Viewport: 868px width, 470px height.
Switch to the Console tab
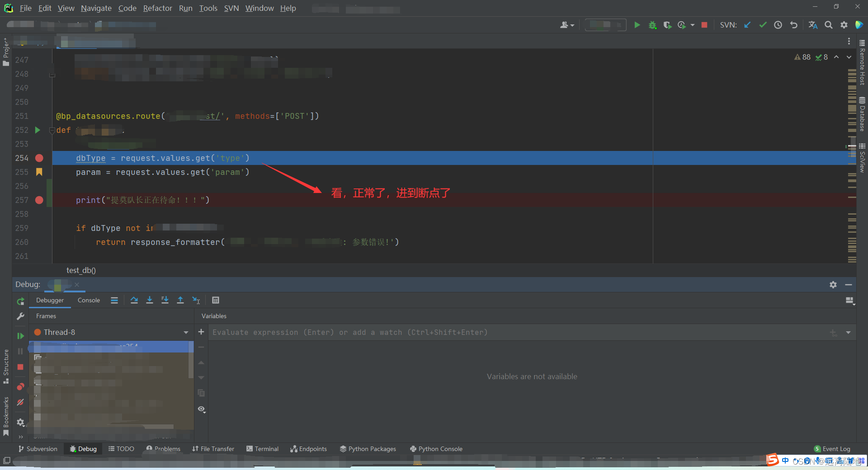[89, 300]
